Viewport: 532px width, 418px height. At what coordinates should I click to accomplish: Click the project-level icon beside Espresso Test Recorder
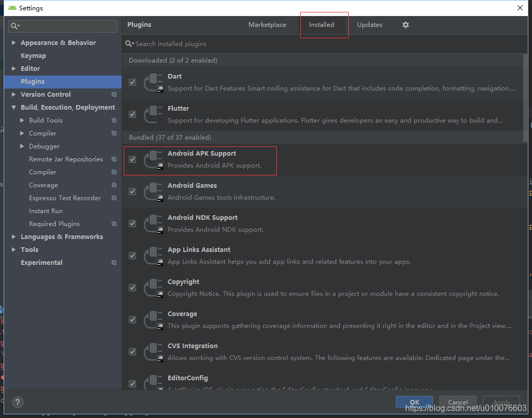click(114, 198)
